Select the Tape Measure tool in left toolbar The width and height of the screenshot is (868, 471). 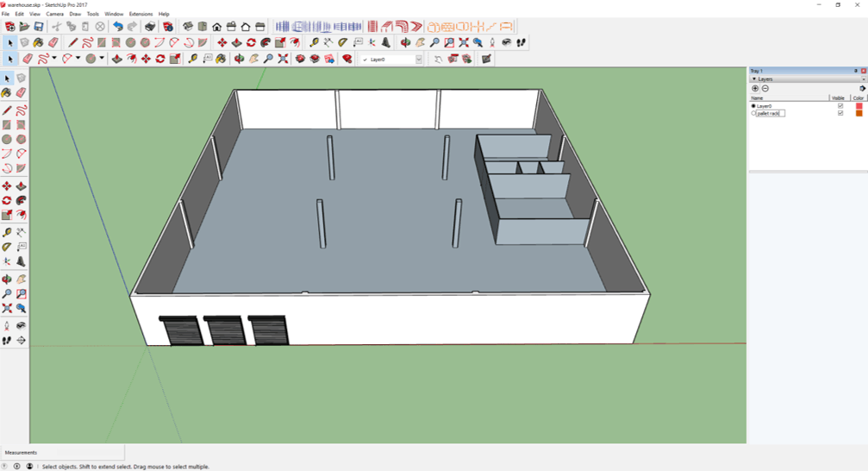coord(7,233)
